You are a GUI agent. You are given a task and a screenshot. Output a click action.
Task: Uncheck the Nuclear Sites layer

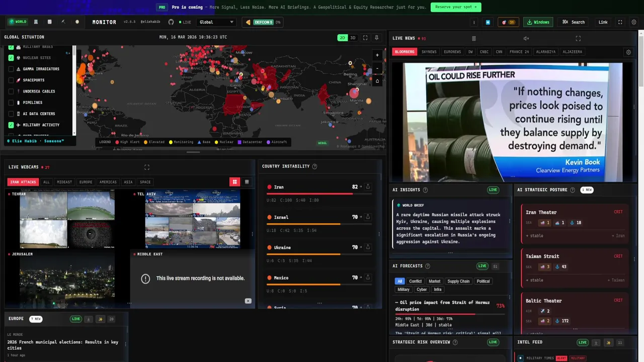tap(11, 58)
